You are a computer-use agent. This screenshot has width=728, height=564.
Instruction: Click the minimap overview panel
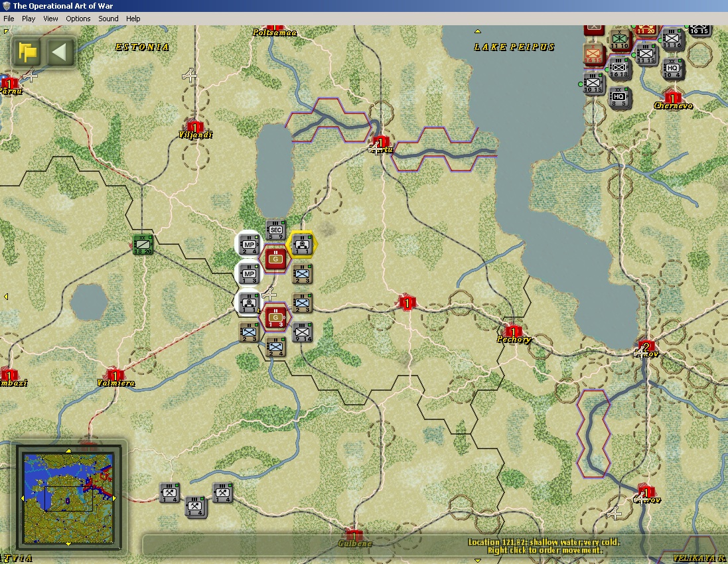pyautogui.click(x=69, y=497)
